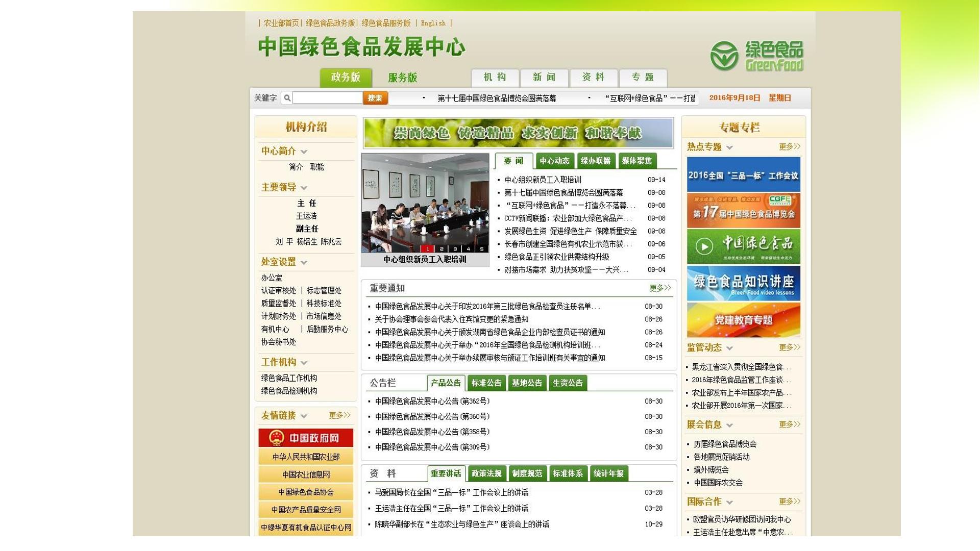This screenshot has height=551, width=980.
Task: Click director name 王运浩
Action: coord(306,216)
